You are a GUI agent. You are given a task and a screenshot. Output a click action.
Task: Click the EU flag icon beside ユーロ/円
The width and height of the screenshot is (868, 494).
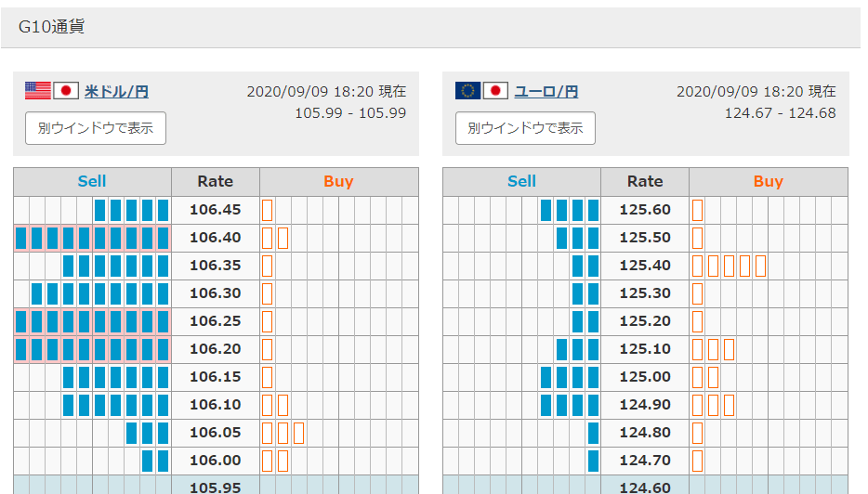467,91
